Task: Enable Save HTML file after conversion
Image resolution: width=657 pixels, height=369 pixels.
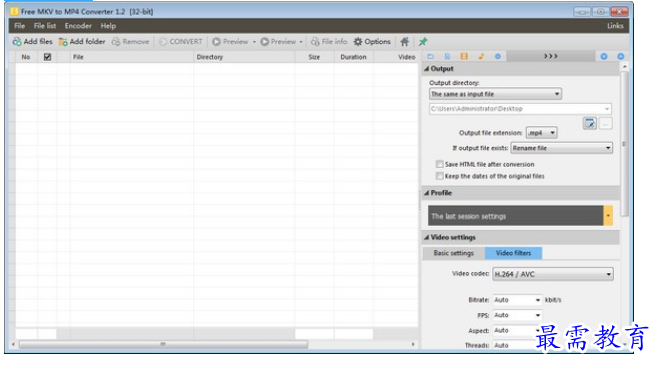Action: click(440, 164)
